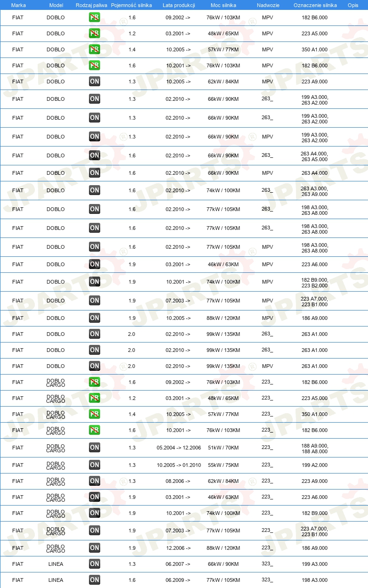The width and height of the screenshot is (368, 588).
Task: Click the ON icon in row with 263 A4.000, 263 A5.000
Action: 95,155
